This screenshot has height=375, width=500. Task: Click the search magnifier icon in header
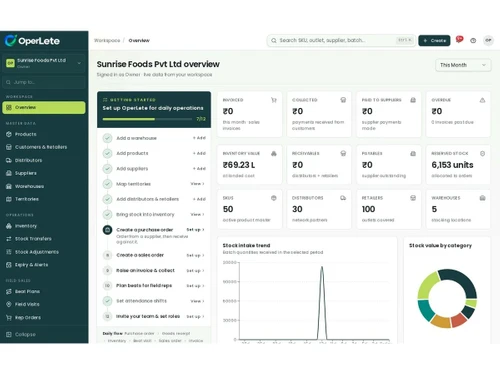(274, 40)
